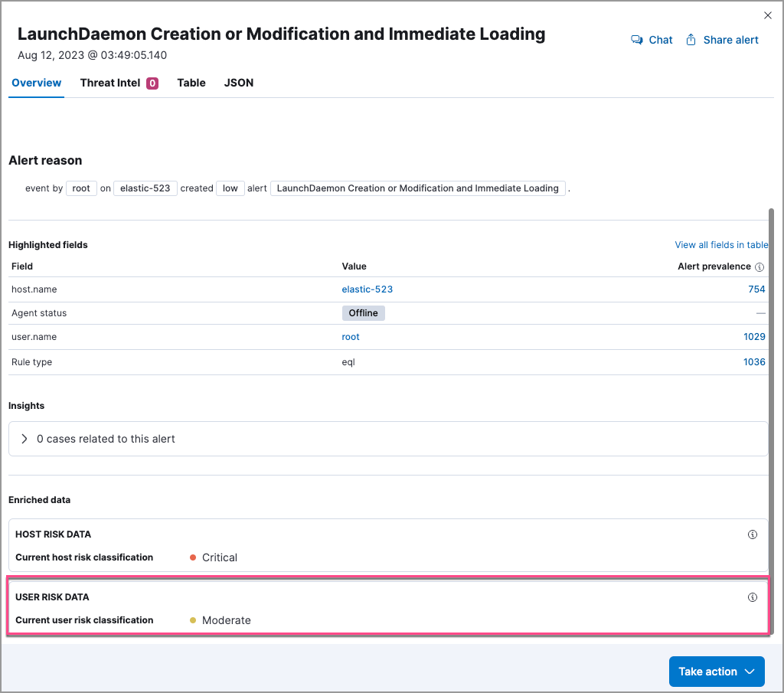784x693 pixels.
Task: Click the low severity badge
Action: click(230, 188)
